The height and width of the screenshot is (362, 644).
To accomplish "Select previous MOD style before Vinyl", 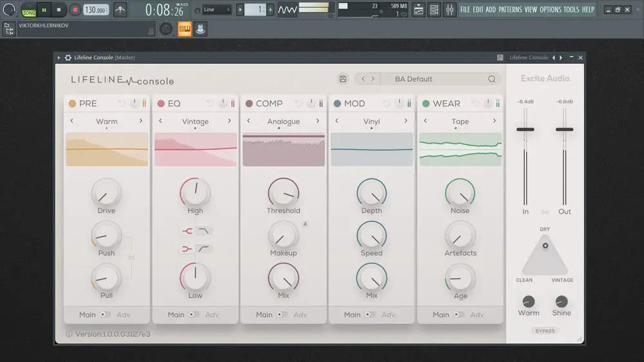I will [x=337, y=121].
